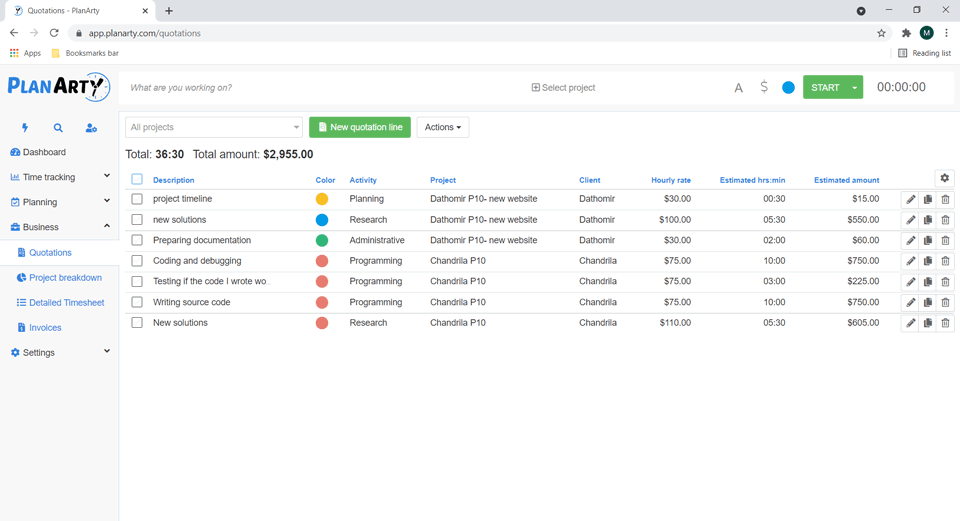Reload the page in browser
The height and width of the screenshot is (521, 960).
point(54,33)
